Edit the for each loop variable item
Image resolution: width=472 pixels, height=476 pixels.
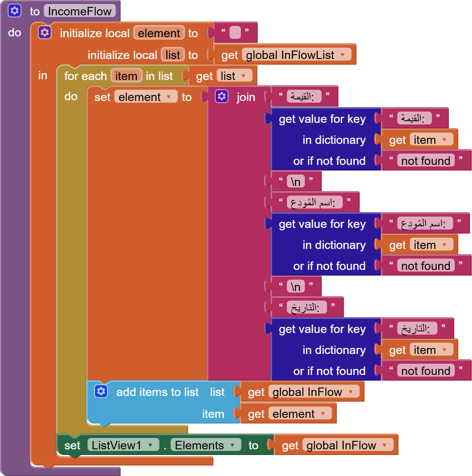tap(126, 76)
